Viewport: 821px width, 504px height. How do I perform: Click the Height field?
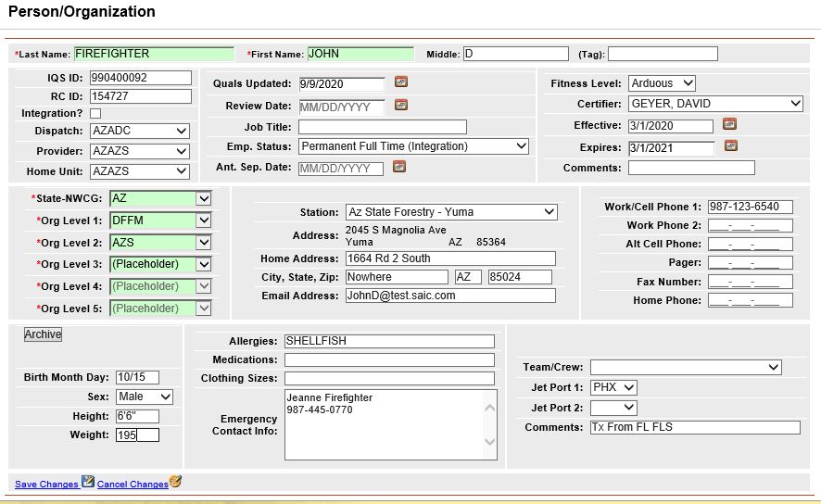coord(138,417)
